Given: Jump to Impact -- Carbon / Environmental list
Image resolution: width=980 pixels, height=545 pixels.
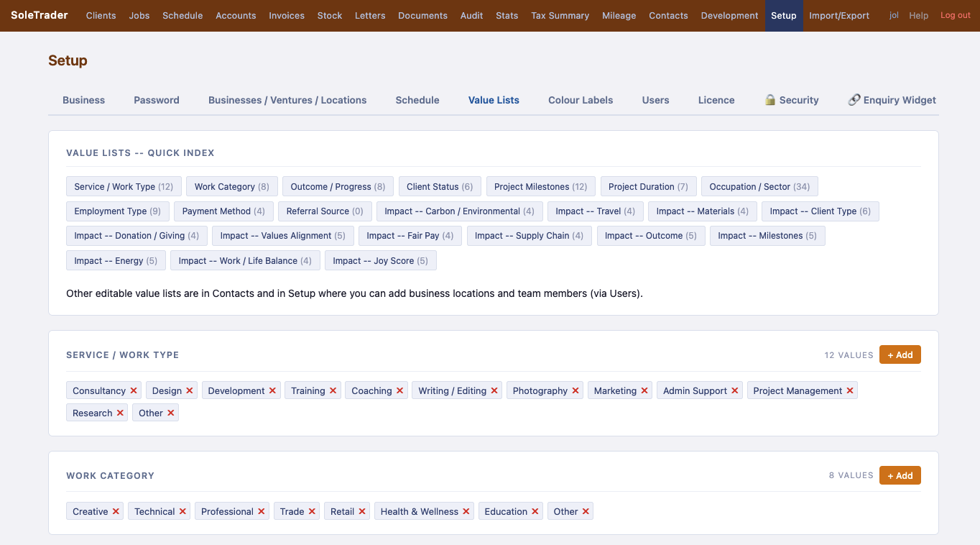Looking at the screenshot, I should tap(460, 211).
